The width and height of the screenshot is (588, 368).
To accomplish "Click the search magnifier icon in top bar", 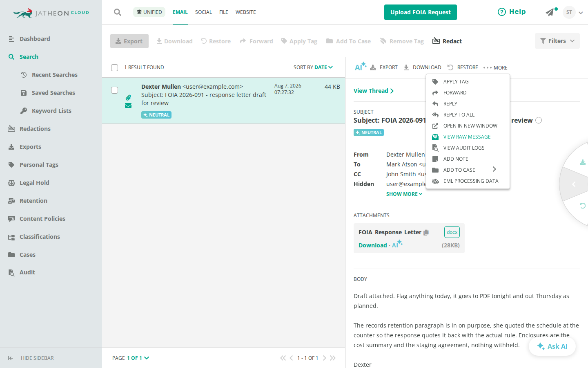I will click(118, 12).
